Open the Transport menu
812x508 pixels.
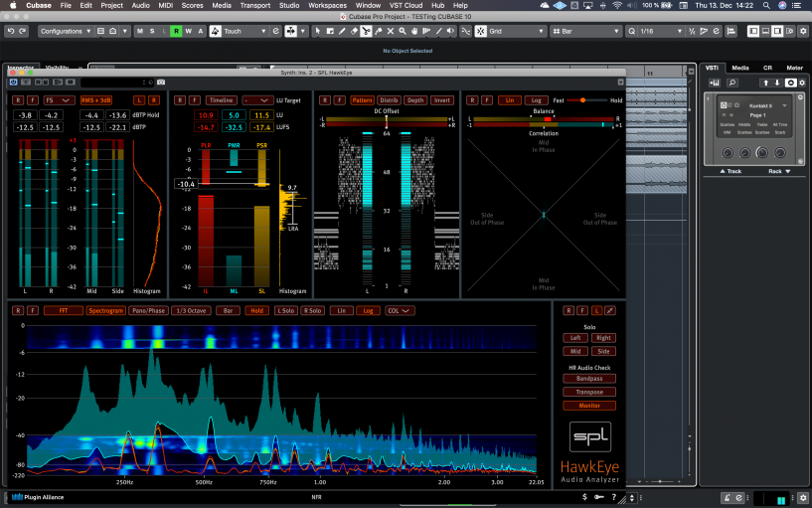(x=254, y=5)
